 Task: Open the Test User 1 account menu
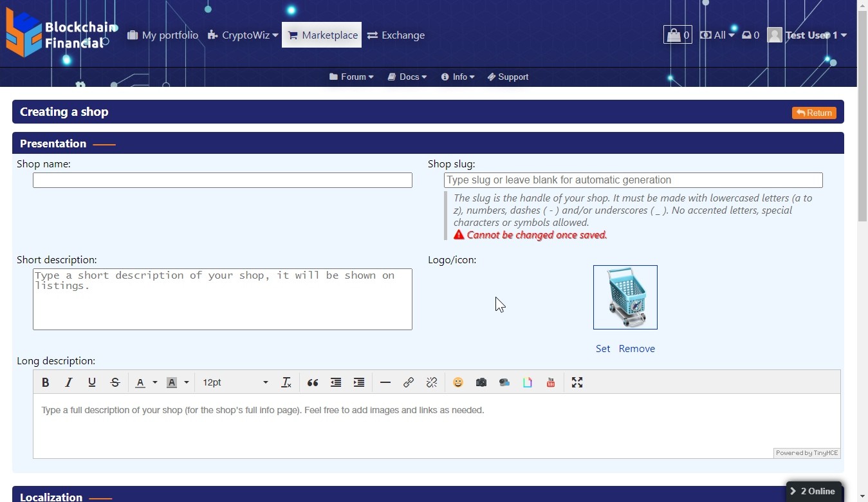tap(808, 35)
